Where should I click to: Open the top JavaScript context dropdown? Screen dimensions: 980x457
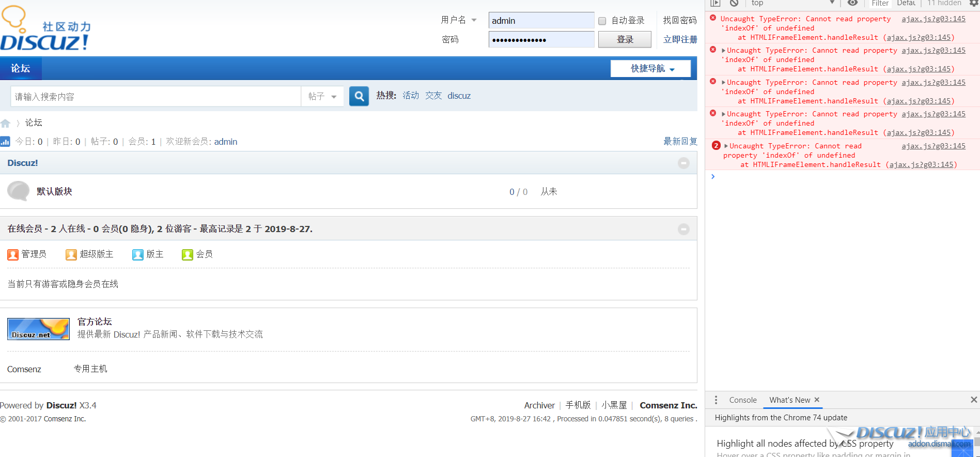coord(792,3)
